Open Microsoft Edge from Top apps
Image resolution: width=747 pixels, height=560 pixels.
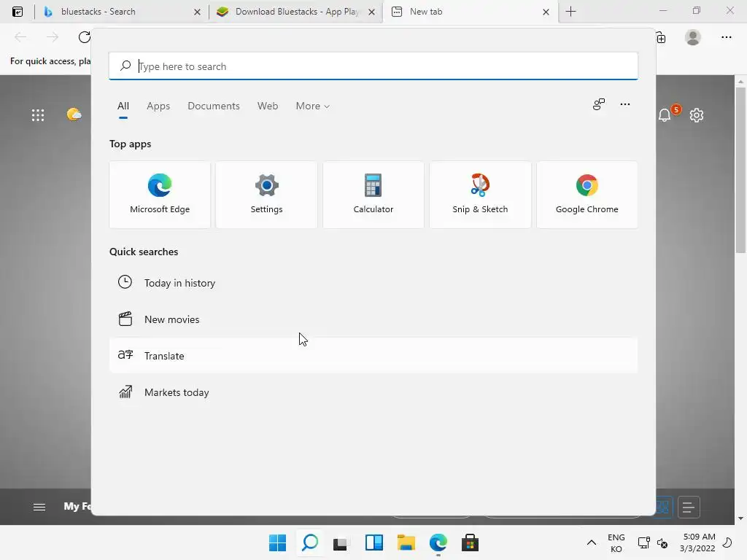tap(160, 195)
